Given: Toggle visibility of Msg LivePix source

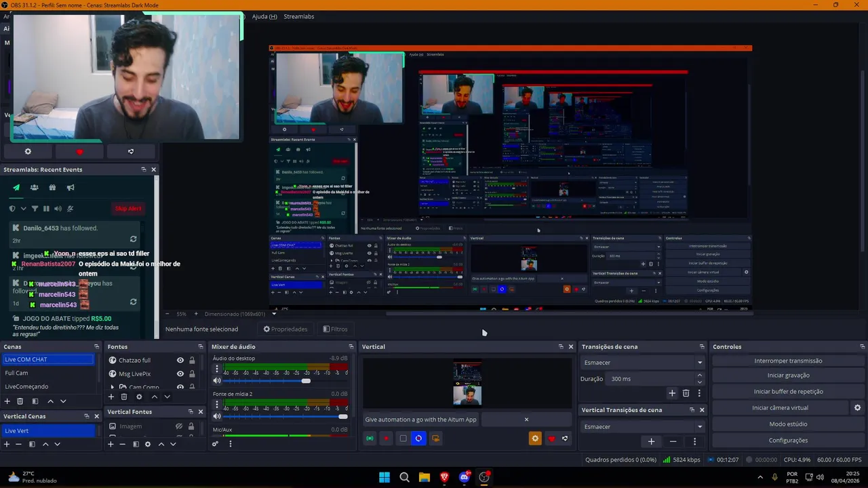Looking at the screenshot, I should tap(180, 373).
